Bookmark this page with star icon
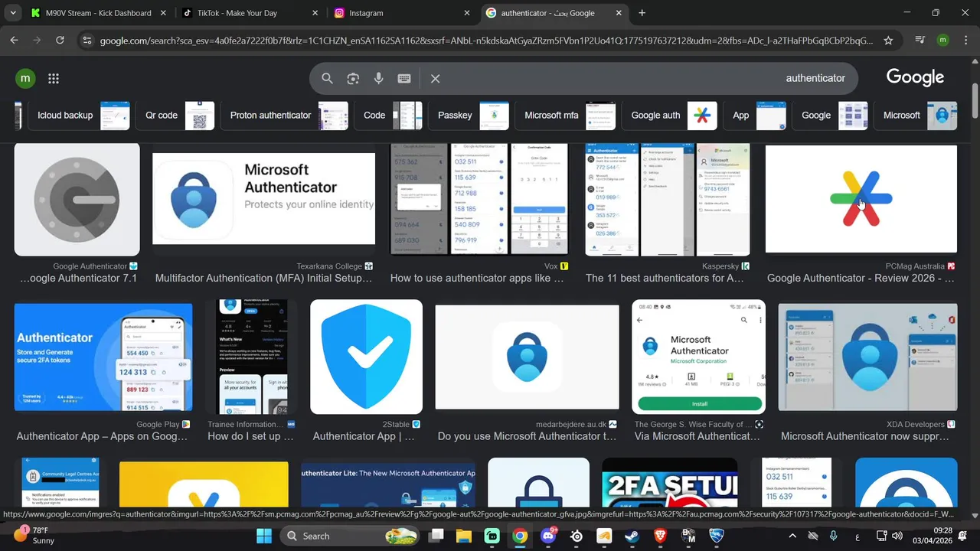 888,40
